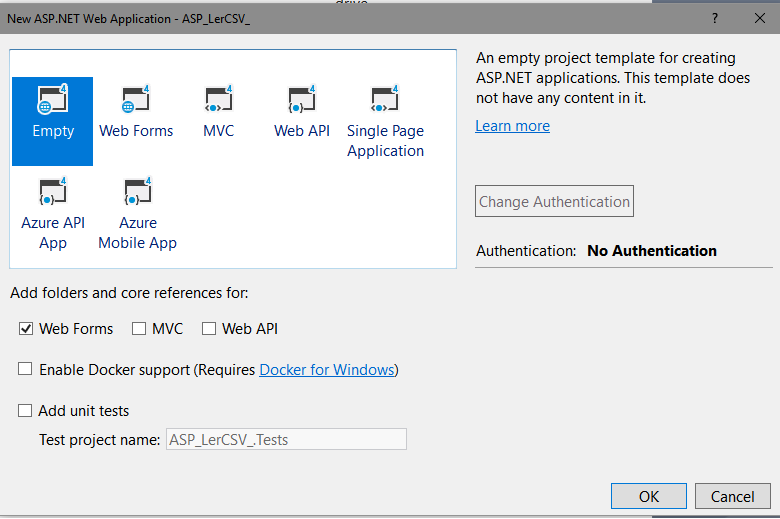The height and width of the screenshot is (519, 780).
Task: Confirm with the OK button
Action: click(649, 496)
